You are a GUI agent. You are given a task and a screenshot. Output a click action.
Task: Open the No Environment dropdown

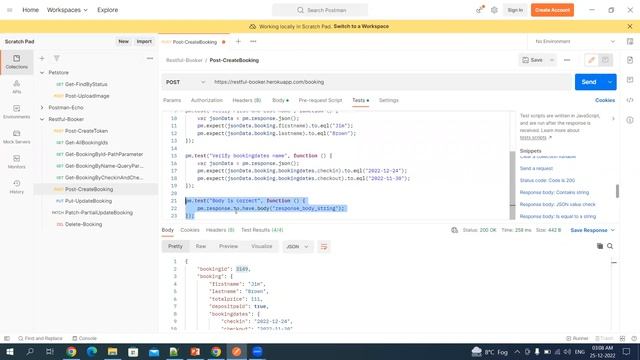point(575,41)
